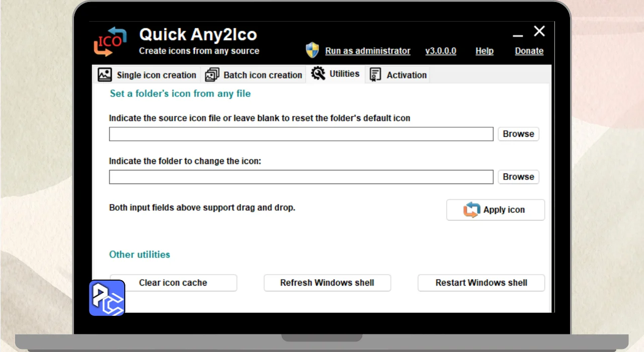Click the 'Create icons from any source' subtitle
This screenshot has width=644, height=352.
[199, 51]
